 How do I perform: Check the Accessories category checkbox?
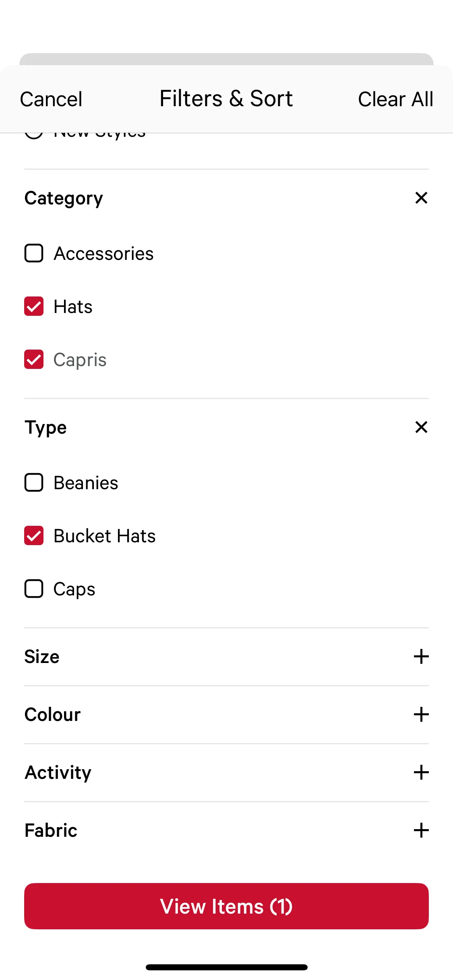click(34, 253)
